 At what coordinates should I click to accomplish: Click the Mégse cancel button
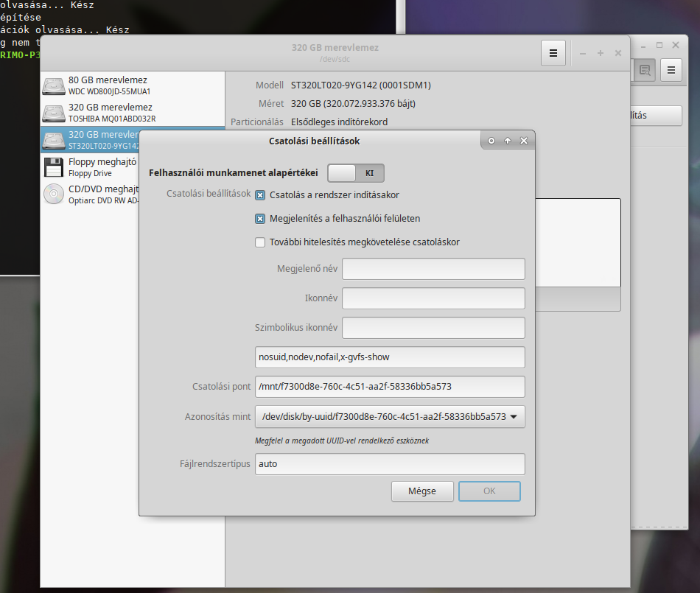click(422, 491)
